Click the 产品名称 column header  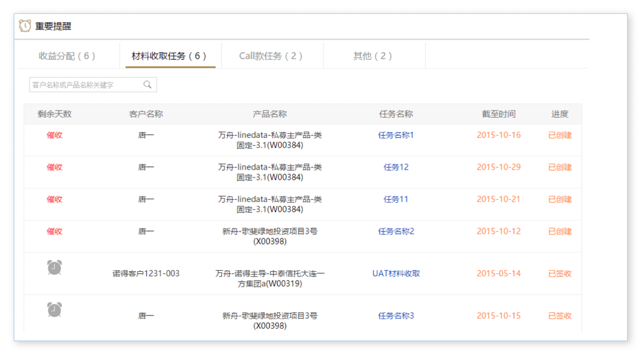pos(270,114)
